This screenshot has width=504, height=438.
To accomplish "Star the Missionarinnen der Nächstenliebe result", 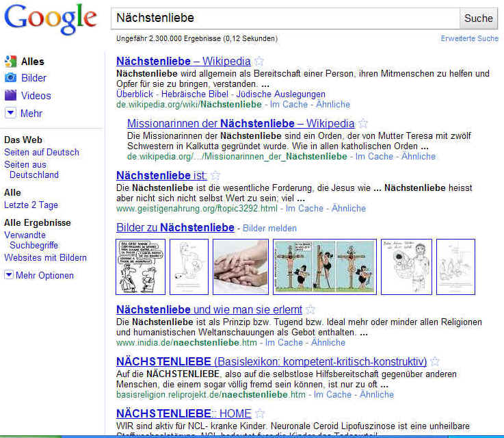I will tap(363, 123).
